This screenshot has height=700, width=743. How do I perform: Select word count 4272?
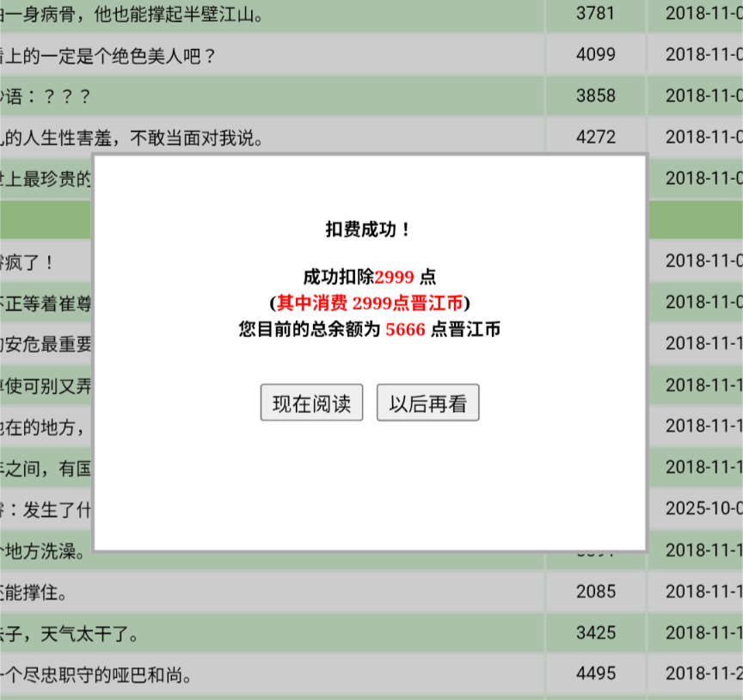click(x=595, y=137)
